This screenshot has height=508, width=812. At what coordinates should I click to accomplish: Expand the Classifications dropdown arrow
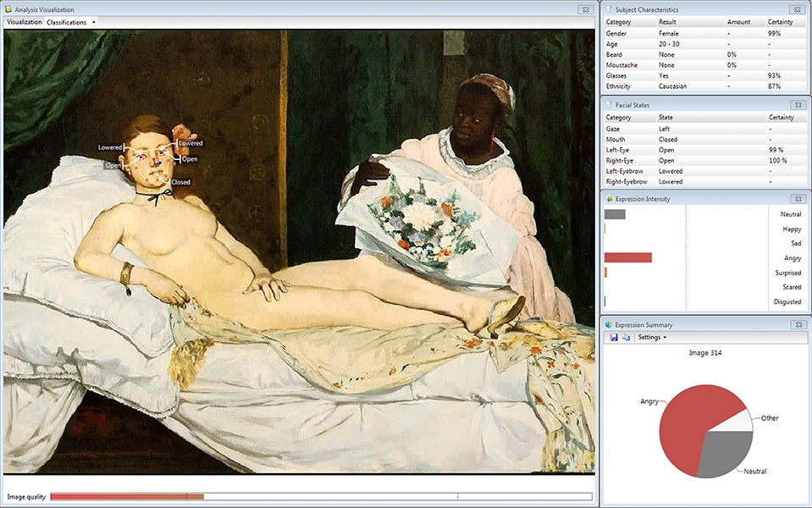point(94,22)
